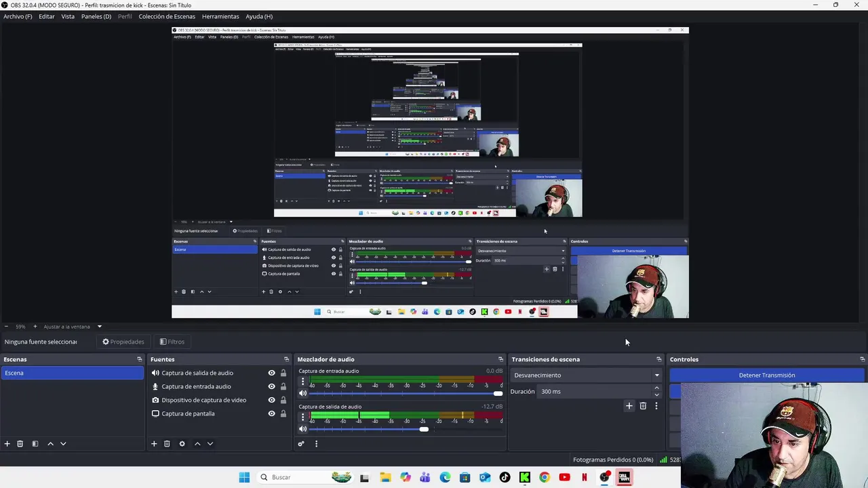
Task: Open Netflix from the taskbar
Action: 584,477
